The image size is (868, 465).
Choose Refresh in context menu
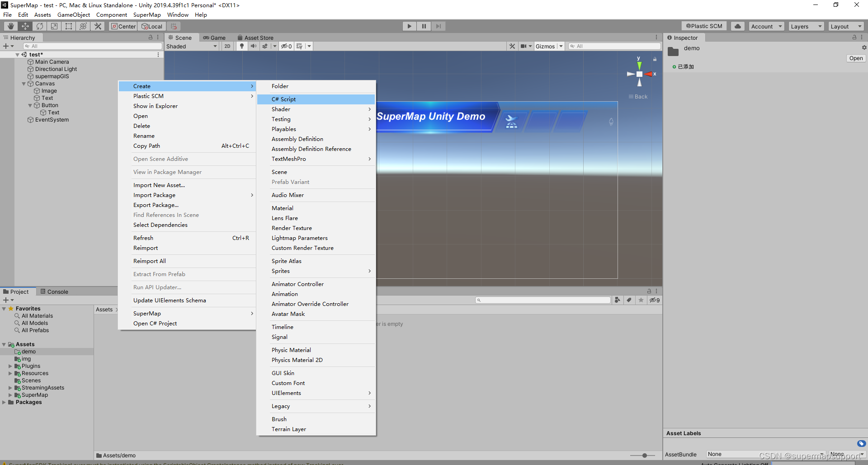187,238
